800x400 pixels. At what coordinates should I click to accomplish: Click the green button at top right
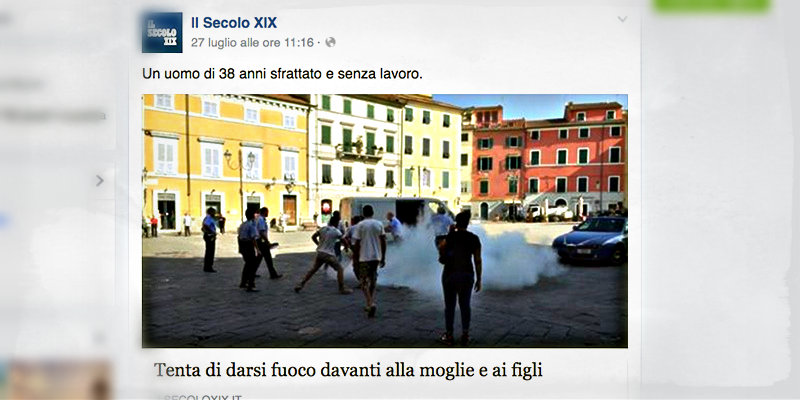pos(712,6)
